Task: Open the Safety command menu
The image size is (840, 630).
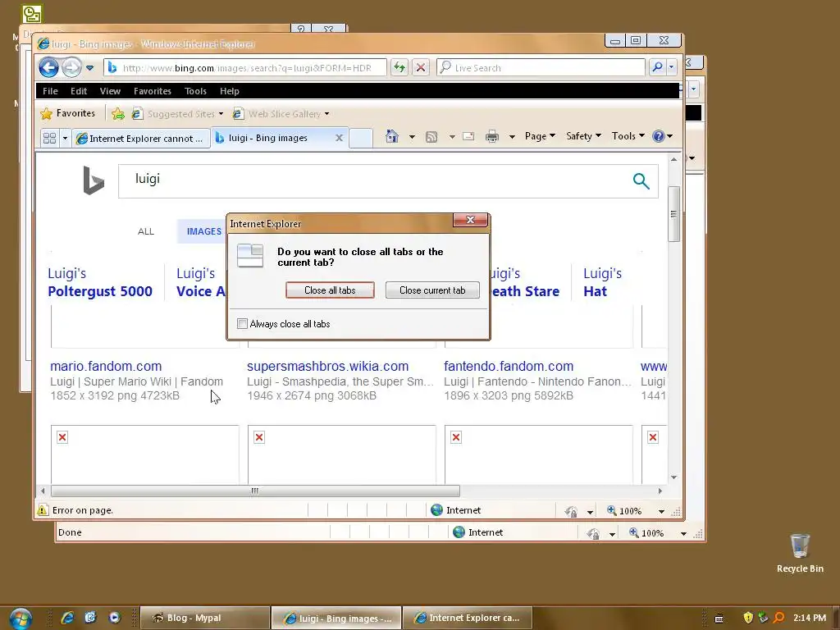Action: tap(583, 136)
